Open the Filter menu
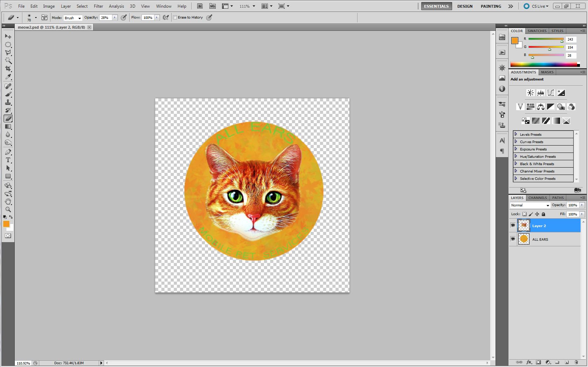 pos(98,6)
